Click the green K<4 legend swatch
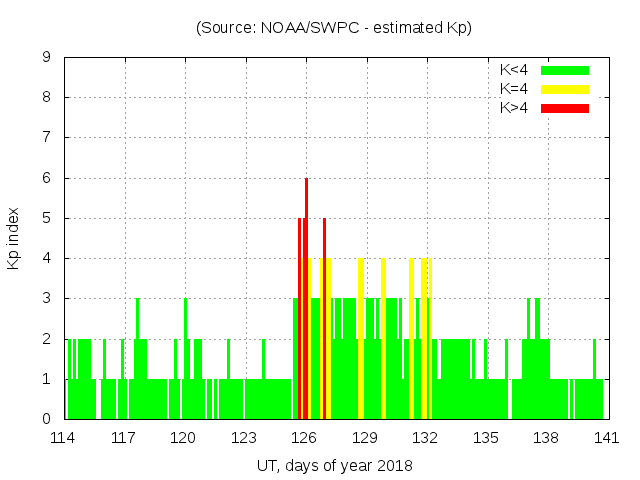640x480 pixels. click(x=565, y=70)
